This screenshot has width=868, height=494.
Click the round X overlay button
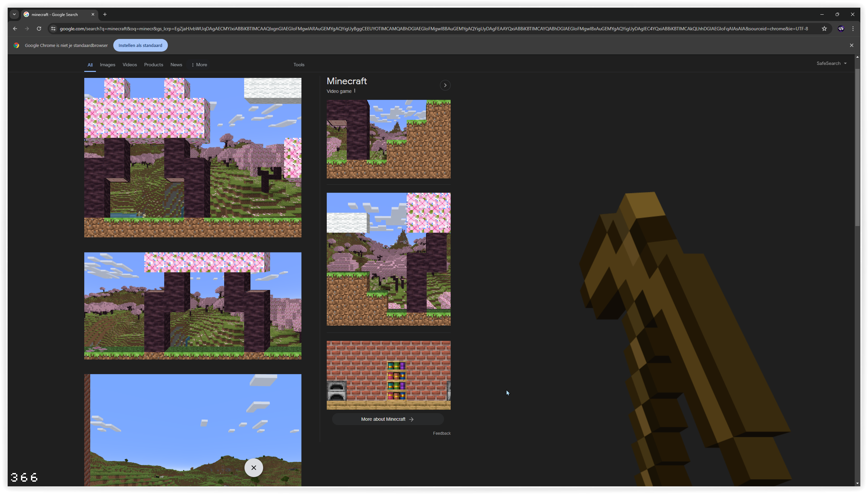pos(253,467)
